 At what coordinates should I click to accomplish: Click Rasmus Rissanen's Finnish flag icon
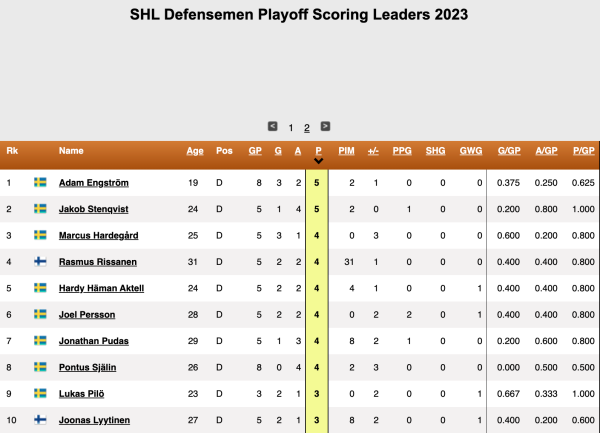[x=40, y=262]
